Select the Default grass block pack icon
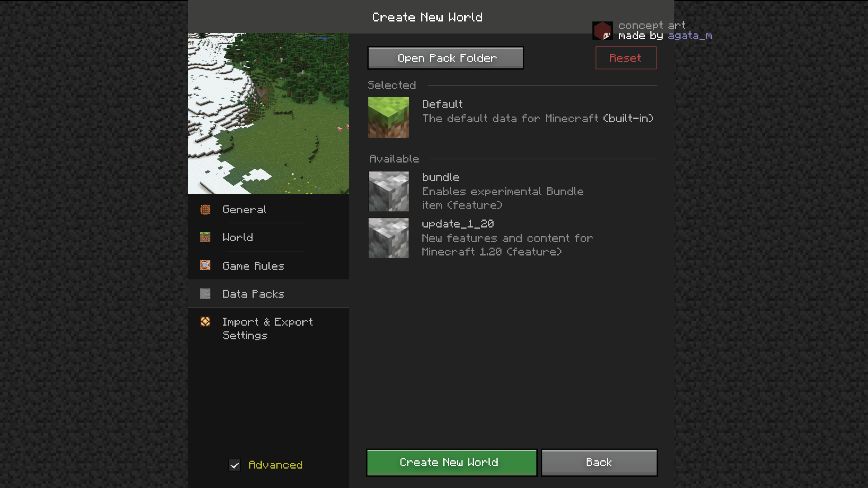The image size is (868, 488). pos(388,117)
